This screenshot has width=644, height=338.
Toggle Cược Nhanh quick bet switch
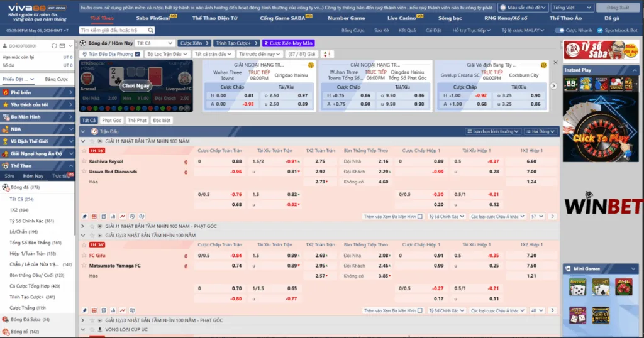(559, 30)
